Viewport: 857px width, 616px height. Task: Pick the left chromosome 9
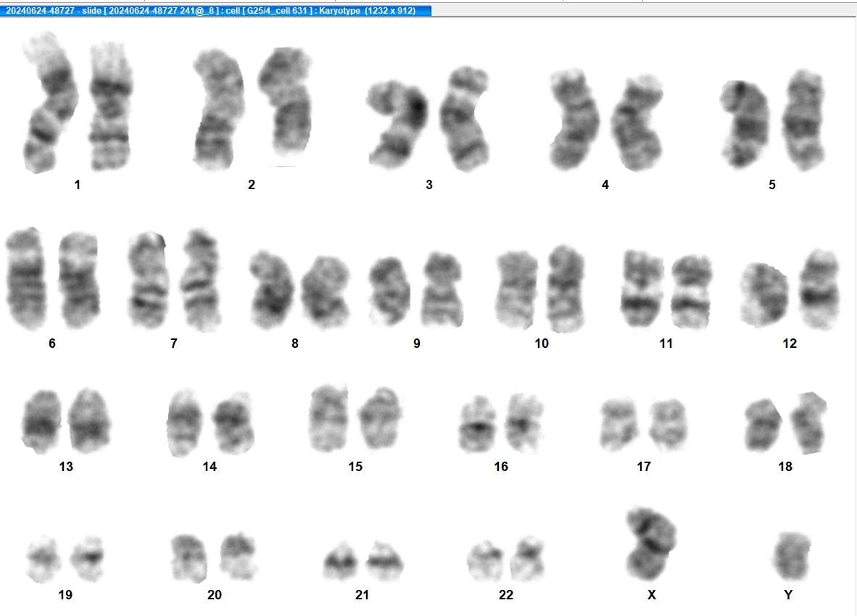point(390,291)
